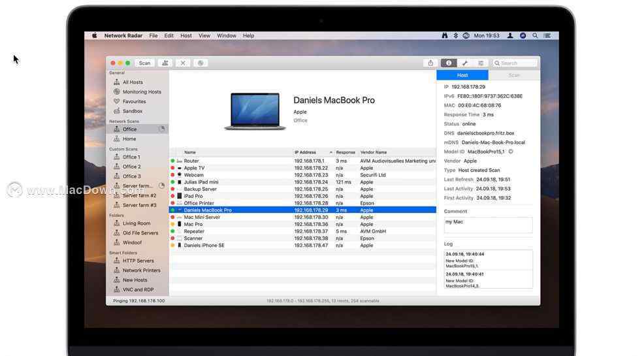Image resolution: width=644 pixels, height=356 pixels.
Task: Select the Daniels MacBook Pro row
Action: (x=302, y=210)
